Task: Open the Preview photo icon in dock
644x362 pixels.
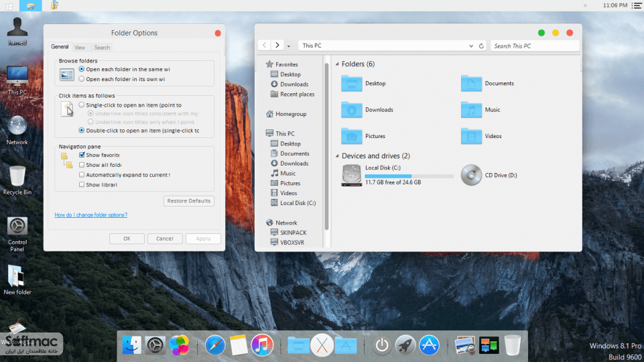Action: pyautogui.click(x=465, y=345)
